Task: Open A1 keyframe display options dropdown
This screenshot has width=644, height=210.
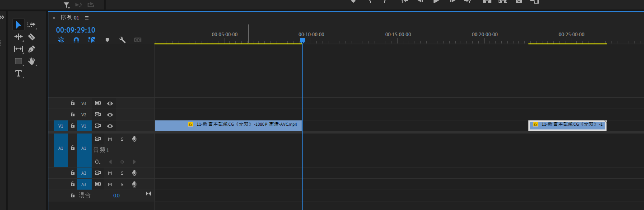Action: (98, 162)
